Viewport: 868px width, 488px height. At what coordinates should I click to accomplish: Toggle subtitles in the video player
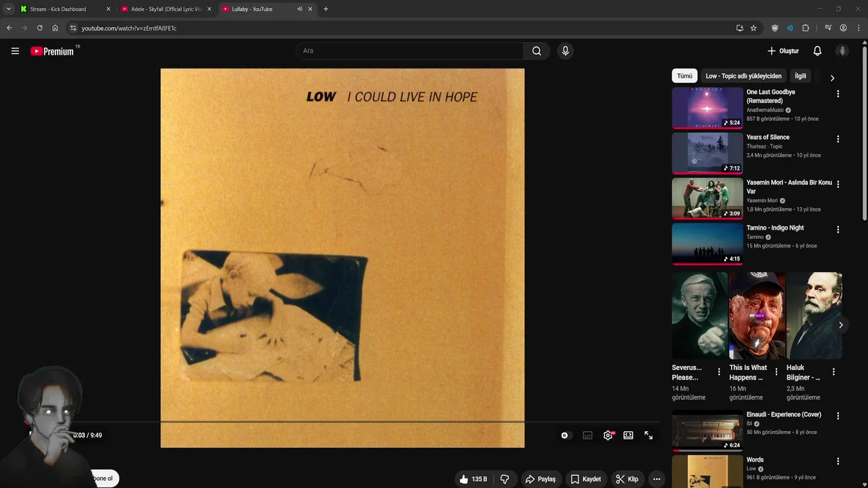tap(587, 435)
